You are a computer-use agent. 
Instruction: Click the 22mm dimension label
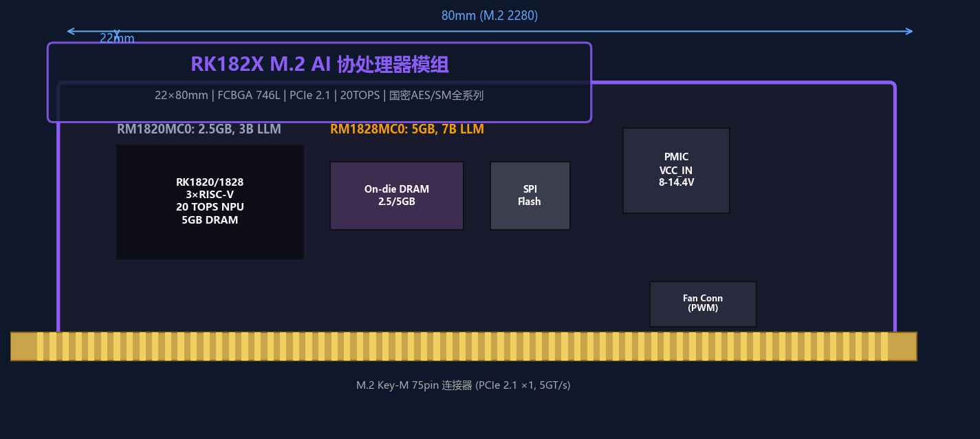117,39
